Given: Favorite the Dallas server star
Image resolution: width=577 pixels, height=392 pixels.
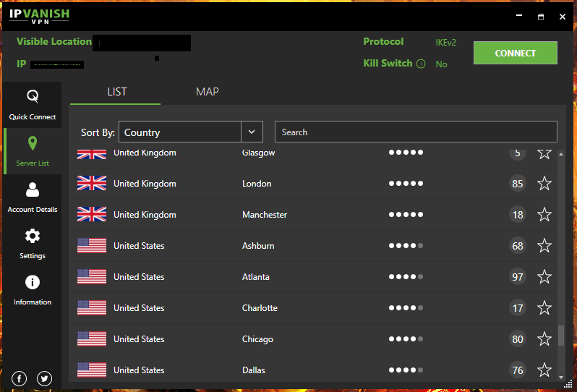Looking at the screenshot, I should 544,370.
